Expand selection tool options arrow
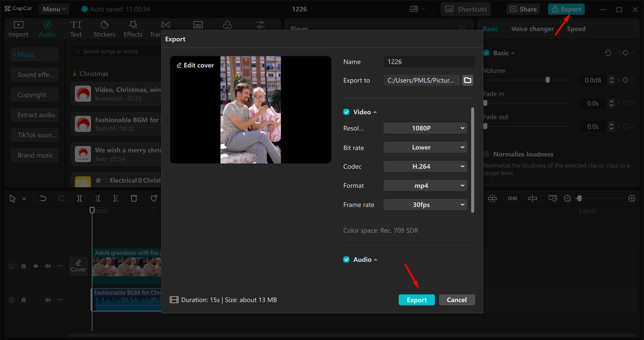Screen dimensions: 644x340 pos(24,199)
